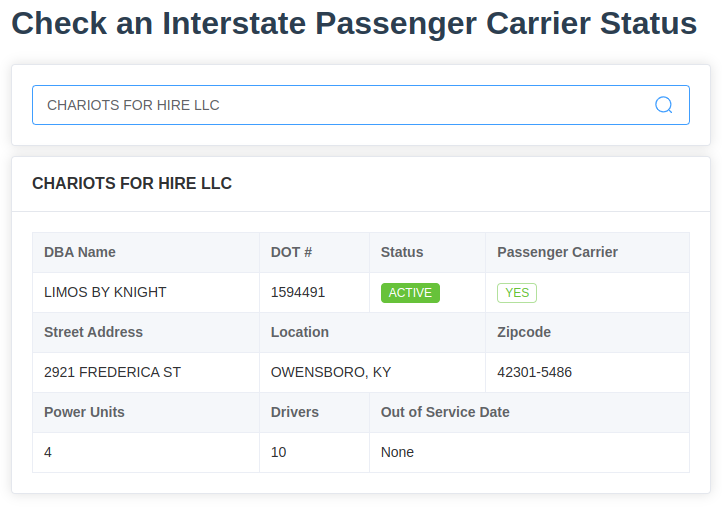
Task: Select the DOT number 1594491
Action: pyautogui.click(x=298, y=292)
